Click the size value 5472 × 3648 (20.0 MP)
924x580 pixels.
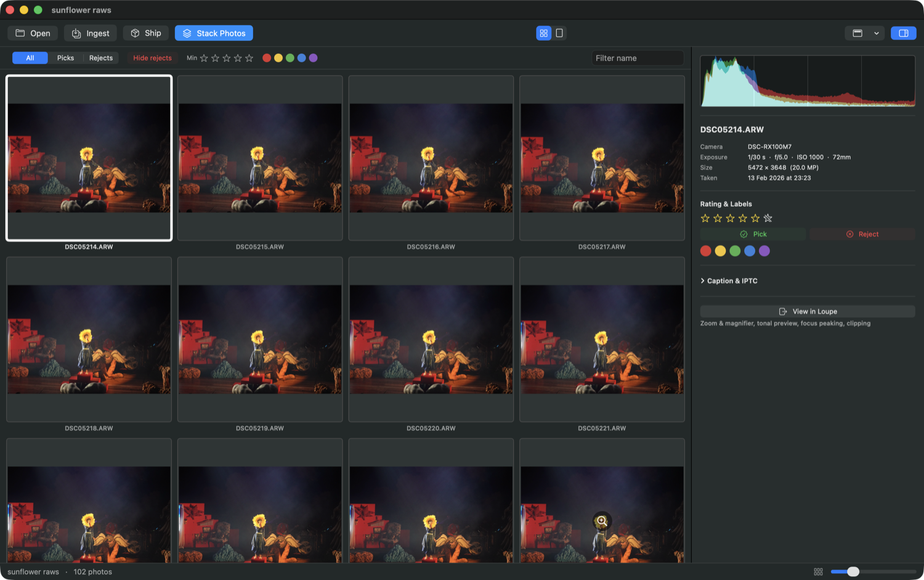click(783, 168)
